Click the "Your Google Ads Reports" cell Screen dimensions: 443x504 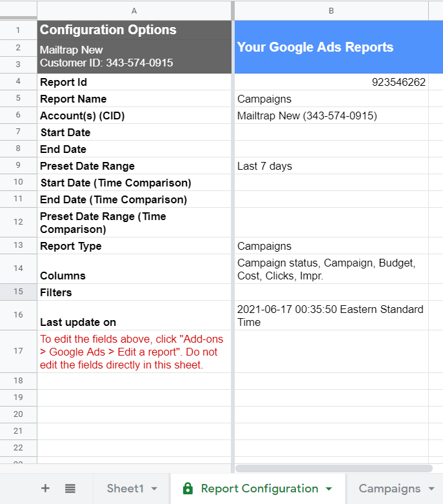coord(339,47)
